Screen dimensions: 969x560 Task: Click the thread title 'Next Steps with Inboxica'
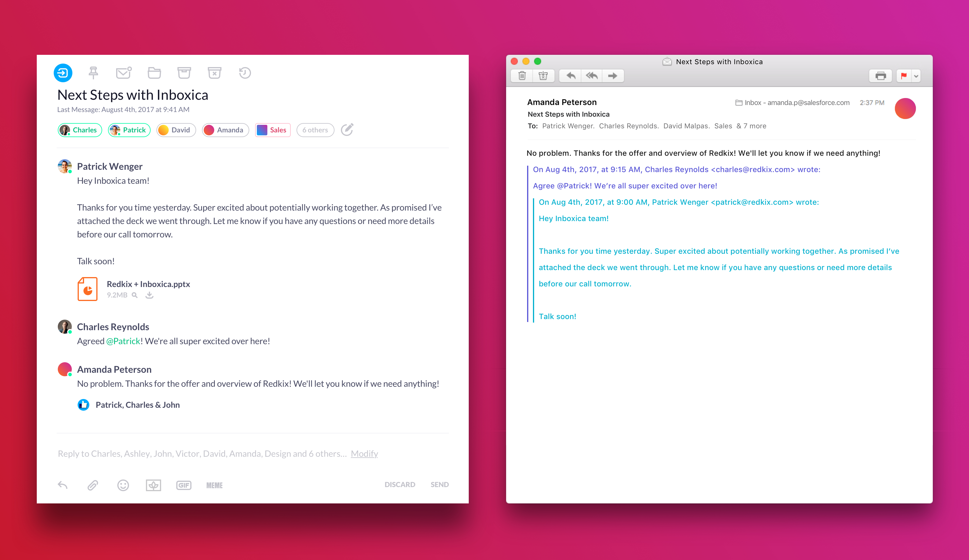(133, 95)
